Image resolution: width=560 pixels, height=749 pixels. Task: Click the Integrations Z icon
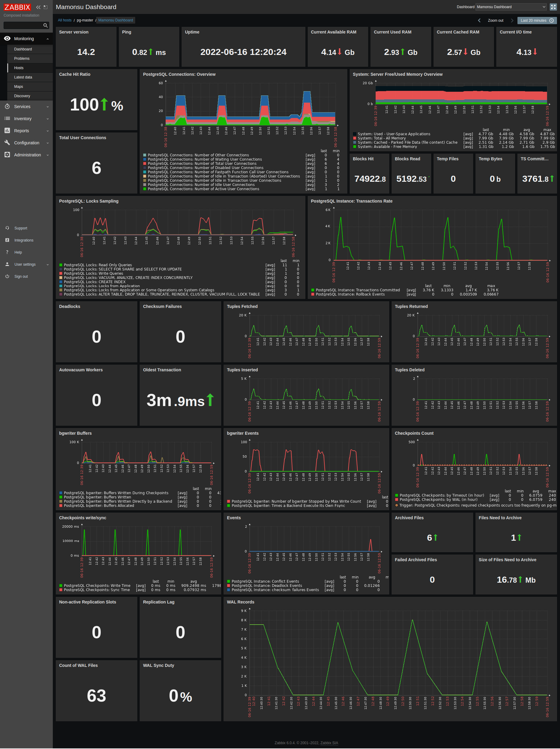[7, 240]
